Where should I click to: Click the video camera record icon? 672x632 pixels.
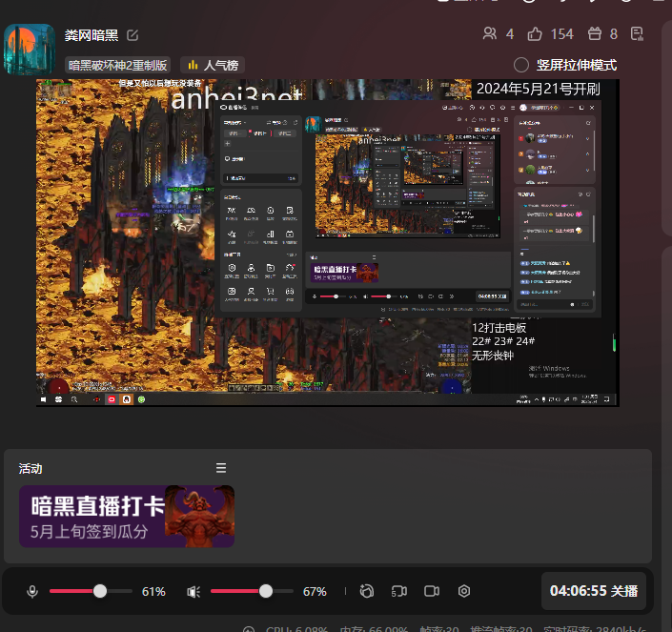tap(432, 591)
